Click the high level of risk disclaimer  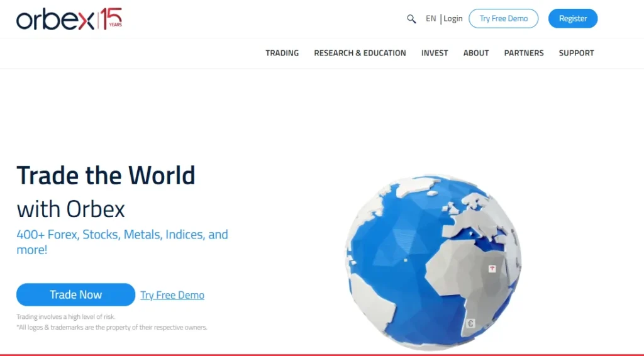(x=66, y=316)
